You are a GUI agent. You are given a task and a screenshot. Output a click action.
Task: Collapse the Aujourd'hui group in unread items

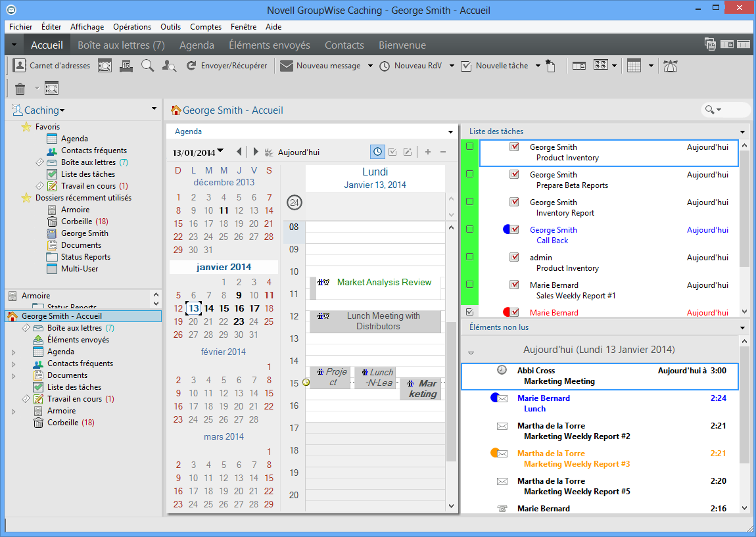471,353
